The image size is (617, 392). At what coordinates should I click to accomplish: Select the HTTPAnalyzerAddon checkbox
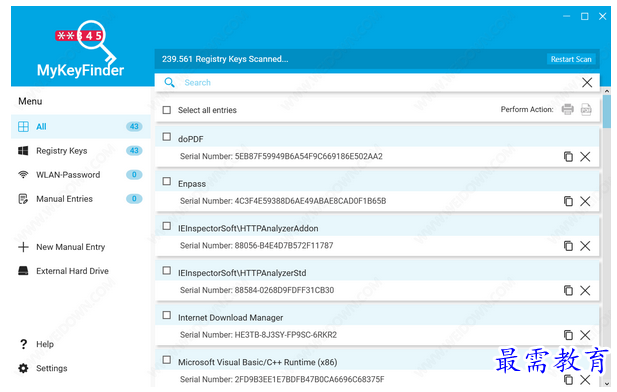(167, 226)
